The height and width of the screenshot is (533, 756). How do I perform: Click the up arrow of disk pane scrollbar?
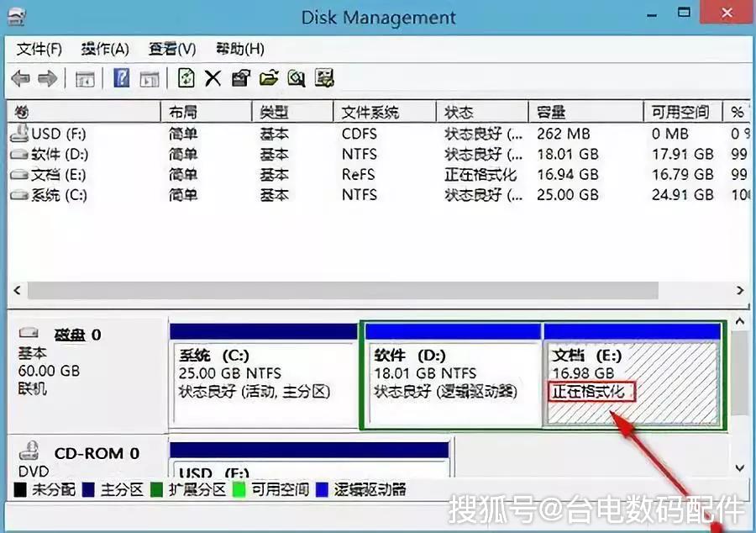click(740, 321)
